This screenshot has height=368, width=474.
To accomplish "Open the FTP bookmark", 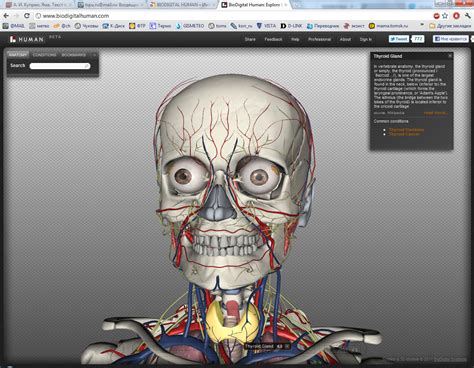I will pos(137,26).
